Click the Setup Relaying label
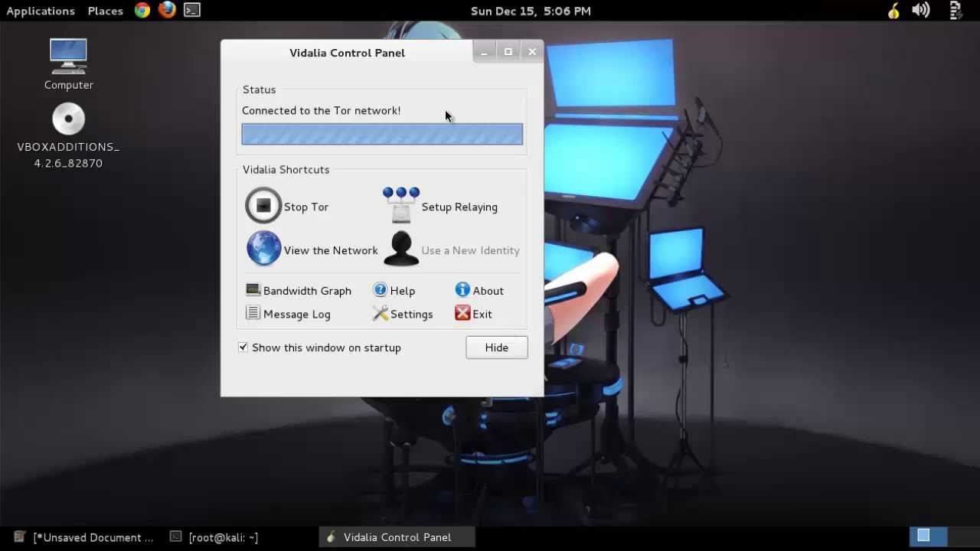 [459, 207]
